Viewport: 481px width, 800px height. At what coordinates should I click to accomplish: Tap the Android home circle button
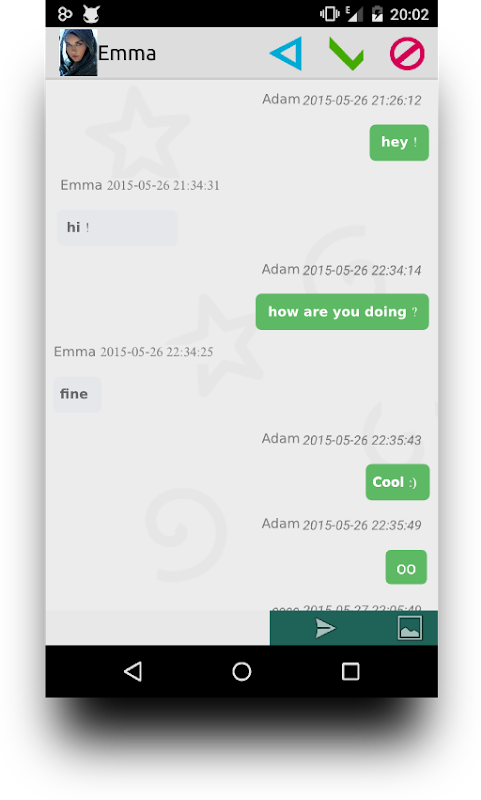click(x=242, y=671)
